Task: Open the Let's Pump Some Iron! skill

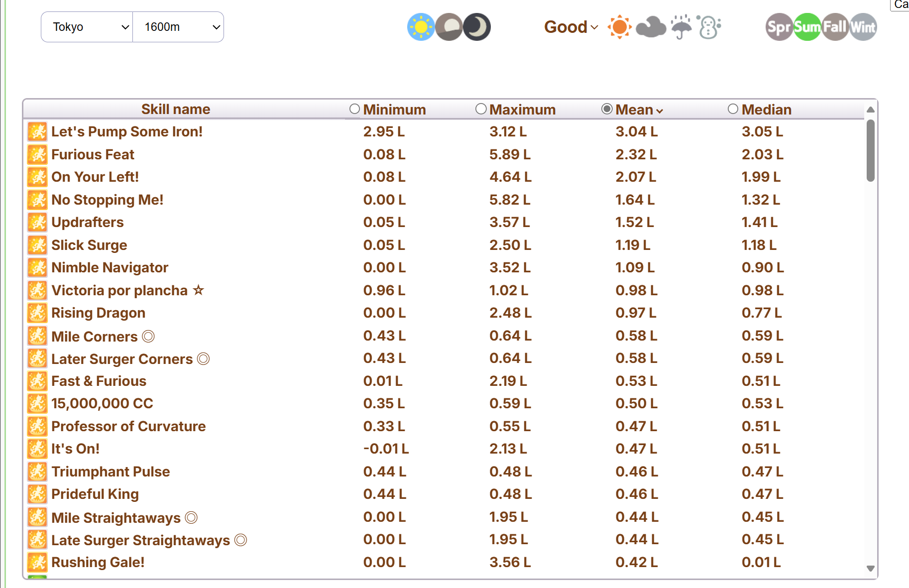Action: (x=127, y=132)
